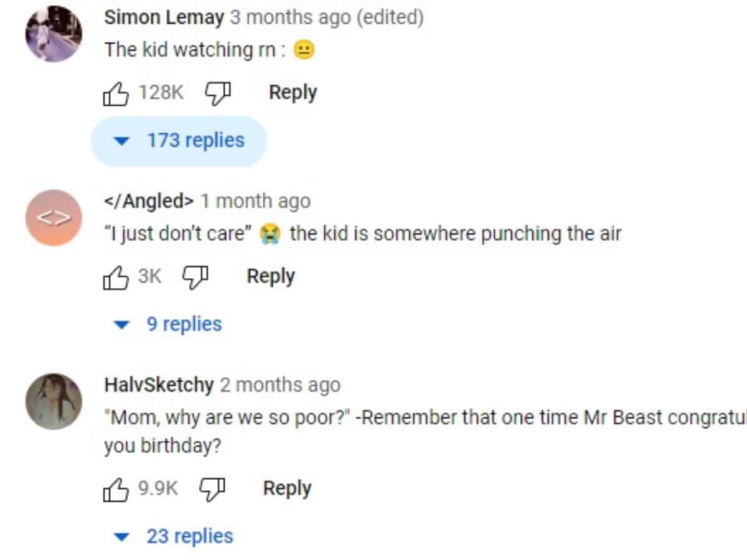This screenshot has width=747, height=560.
Task: Like Simon Lemay's comment
Action: 116,93
